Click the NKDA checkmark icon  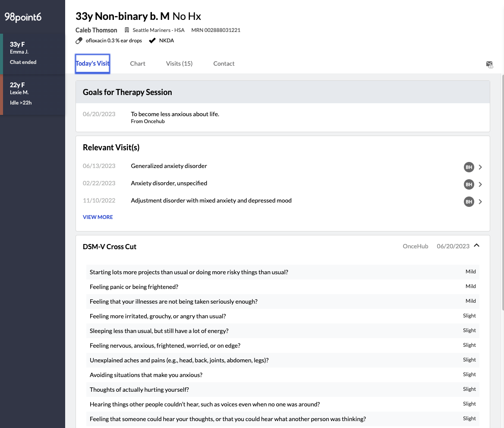[152, 41]
